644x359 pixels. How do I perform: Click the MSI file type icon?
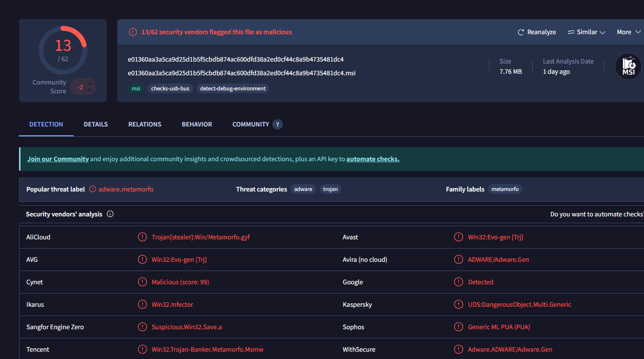pyautogui.click(x=628, y=67)
